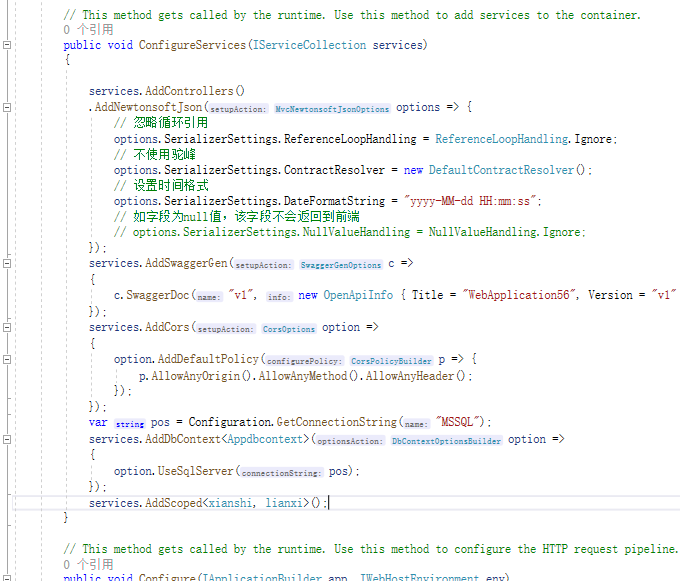Click the "yyyy-MM-dd HH:mm:ss" string

(x=470, y=201)
